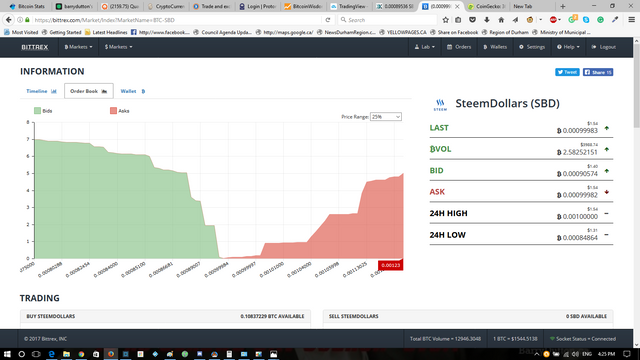
Task: Click the Steem logo beside SteemDollars
Action: [x=440, y=104]
